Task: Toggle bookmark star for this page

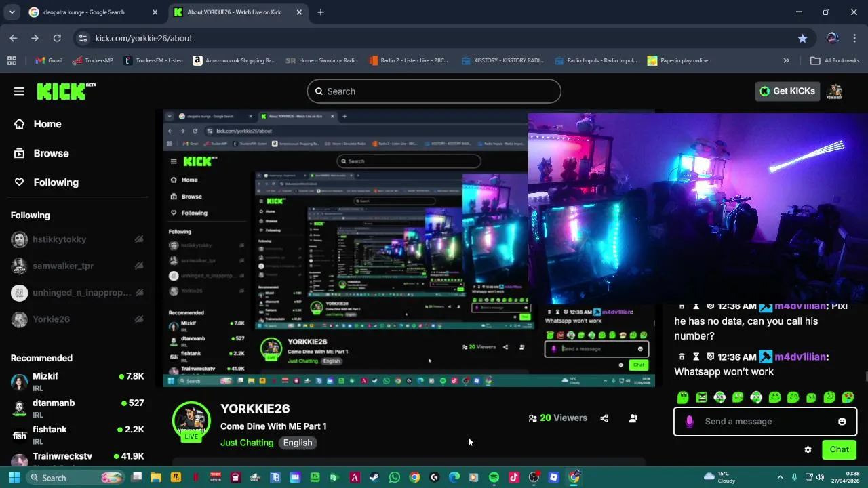Action: [802, 38]
